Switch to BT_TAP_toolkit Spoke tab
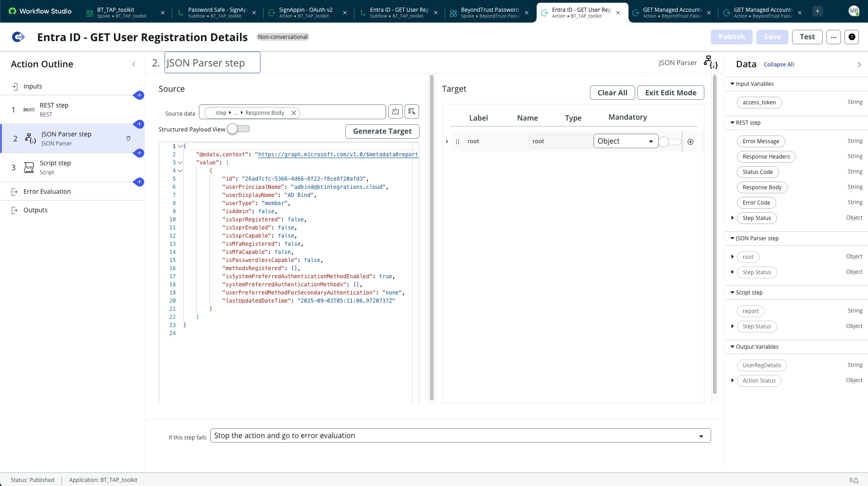 126,13
